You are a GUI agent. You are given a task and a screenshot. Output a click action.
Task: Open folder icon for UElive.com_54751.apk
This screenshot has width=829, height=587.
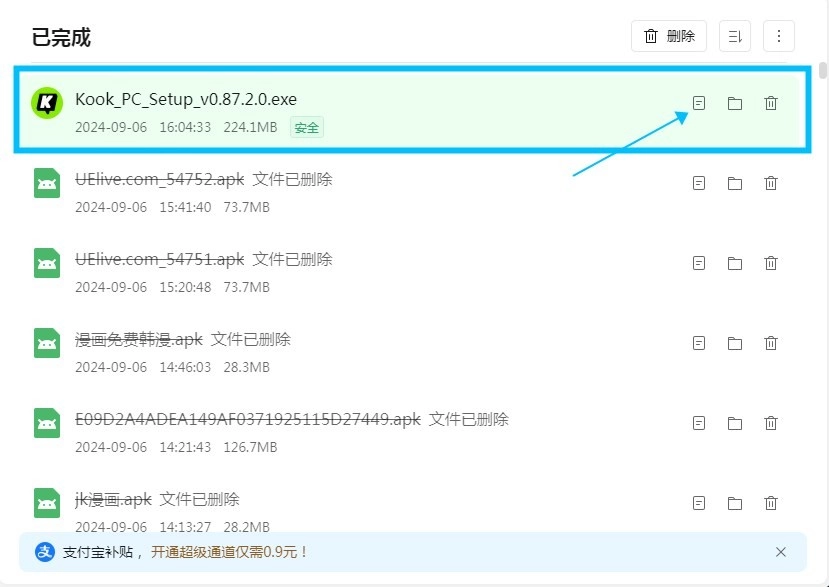735,263
